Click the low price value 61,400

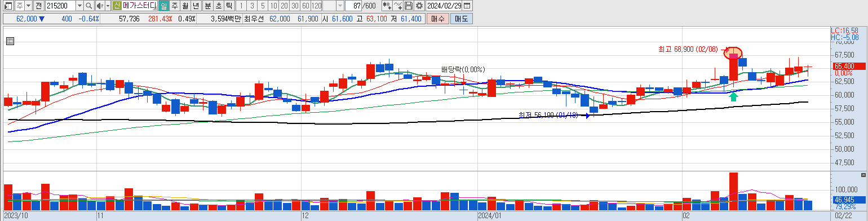click(x=411, y=19)
